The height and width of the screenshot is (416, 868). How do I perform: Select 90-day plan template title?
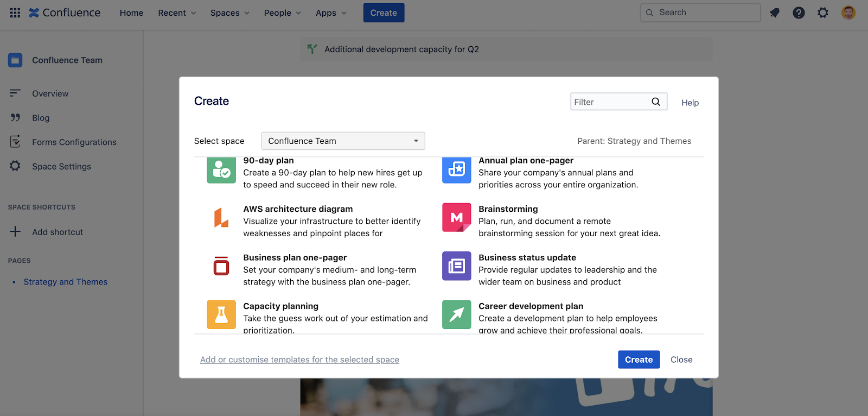pyautogui.click(x=269, y=161)
